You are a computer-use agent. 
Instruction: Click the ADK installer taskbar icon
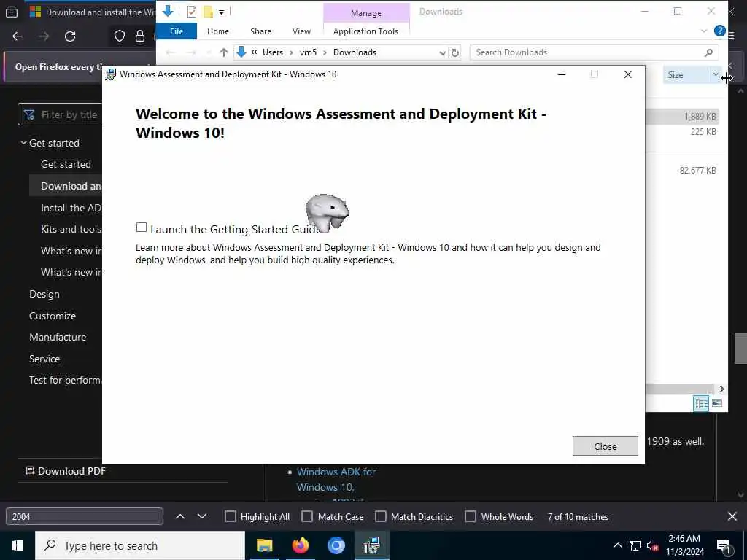[x=371, y=545]
